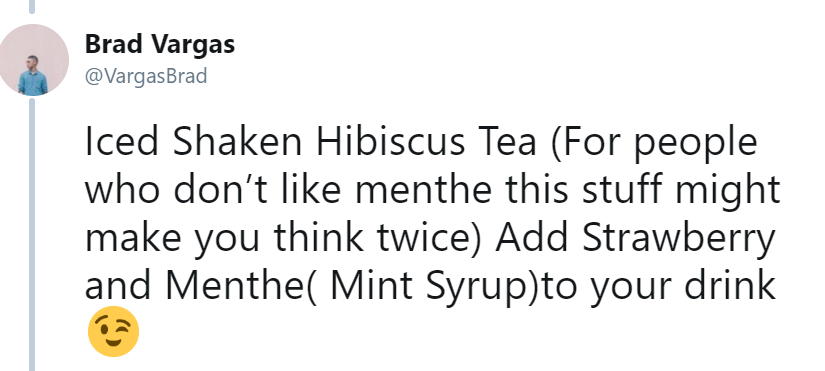
Task: Click the Brad Vargas display name
Action: pyautogui.click(x=160, y=44)
